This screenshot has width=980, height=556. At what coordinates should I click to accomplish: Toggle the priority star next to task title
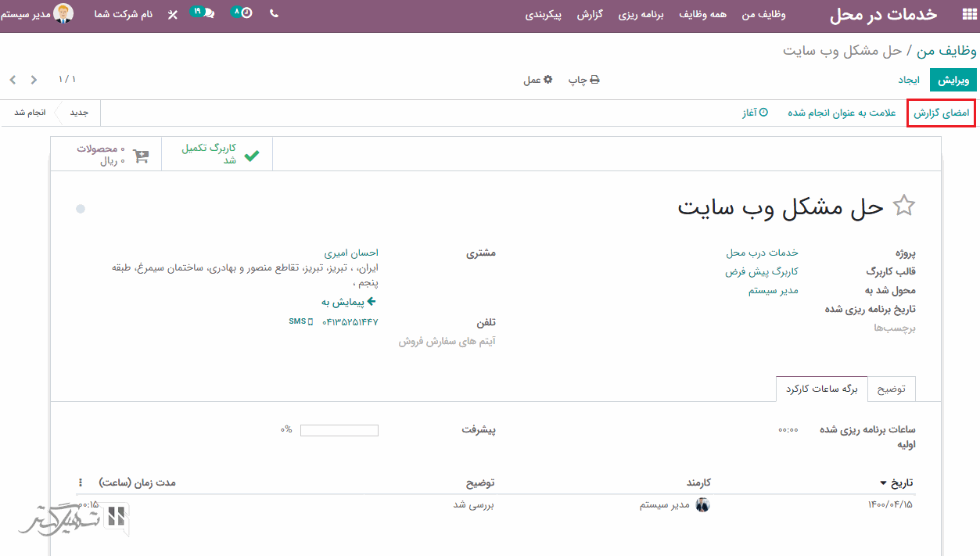coord(904,206)
